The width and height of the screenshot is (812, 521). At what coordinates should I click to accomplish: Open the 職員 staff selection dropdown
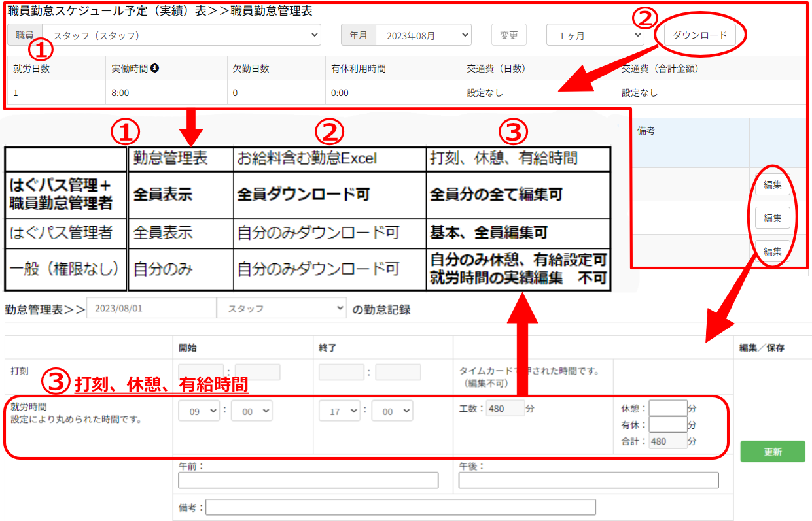tap(181, 35)
